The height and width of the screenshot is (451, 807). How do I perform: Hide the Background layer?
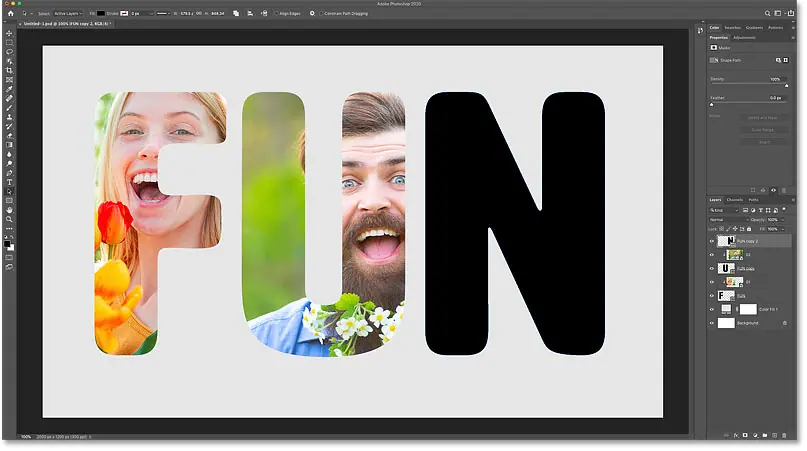(712, 323)
